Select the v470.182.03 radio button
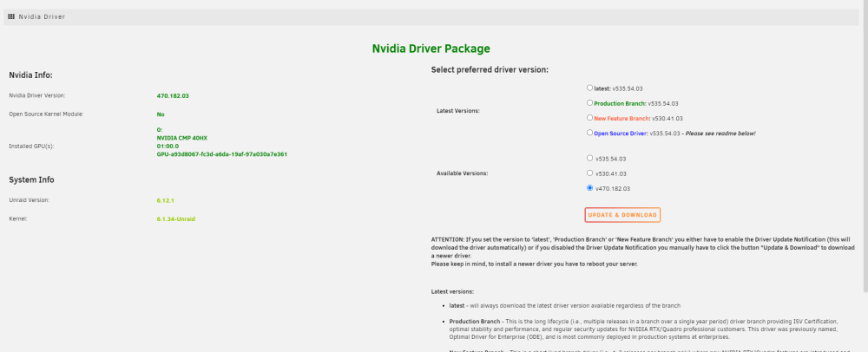 click(589, 188)
